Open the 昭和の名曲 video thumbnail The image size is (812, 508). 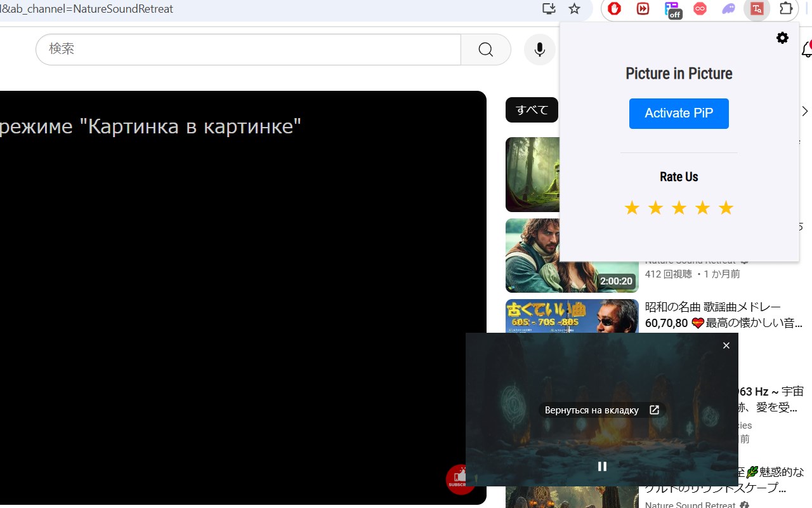(x=572, y=316)
